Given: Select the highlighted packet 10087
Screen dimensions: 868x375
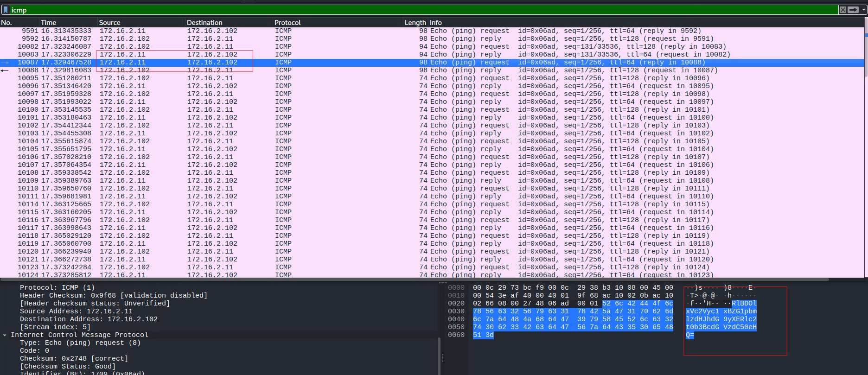Looking at the screenshot, I should click(x=432, y=62).
